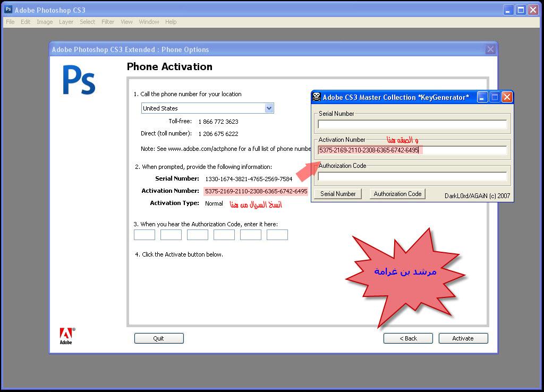Screen dimensions: 544x392
Task: Minimize the KeyGenerator window
Action: tap(482, 97)
